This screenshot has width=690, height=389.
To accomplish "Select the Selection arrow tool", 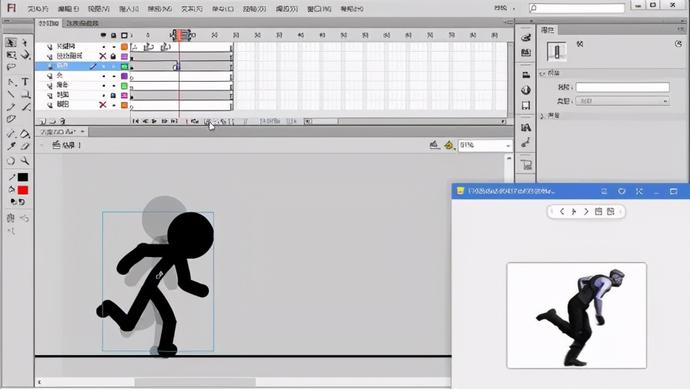I will 11,42.
